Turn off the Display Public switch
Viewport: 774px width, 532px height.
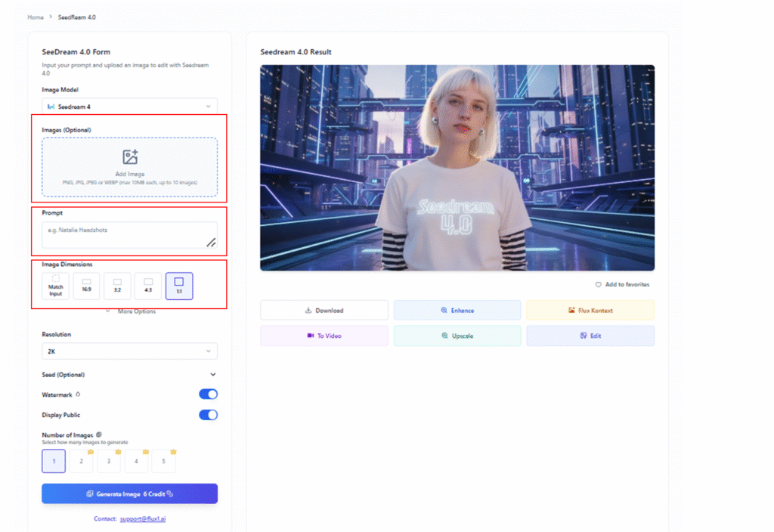tap(209, 415)
